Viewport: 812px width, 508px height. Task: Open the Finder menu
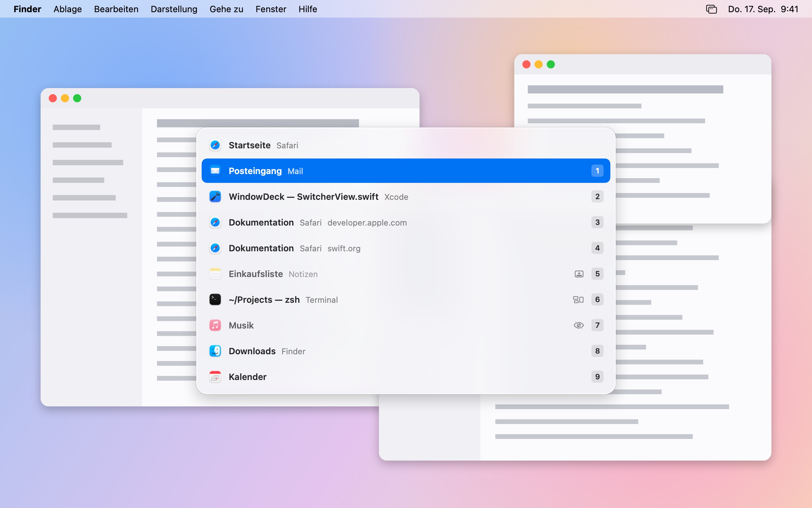pos(27,9)
